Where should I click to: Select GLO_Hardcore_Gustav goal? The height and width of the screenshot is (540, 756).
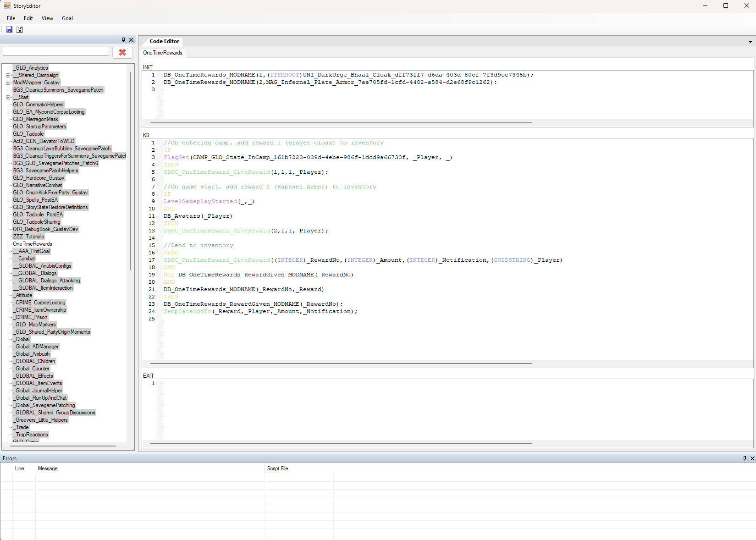pos(39,178)
